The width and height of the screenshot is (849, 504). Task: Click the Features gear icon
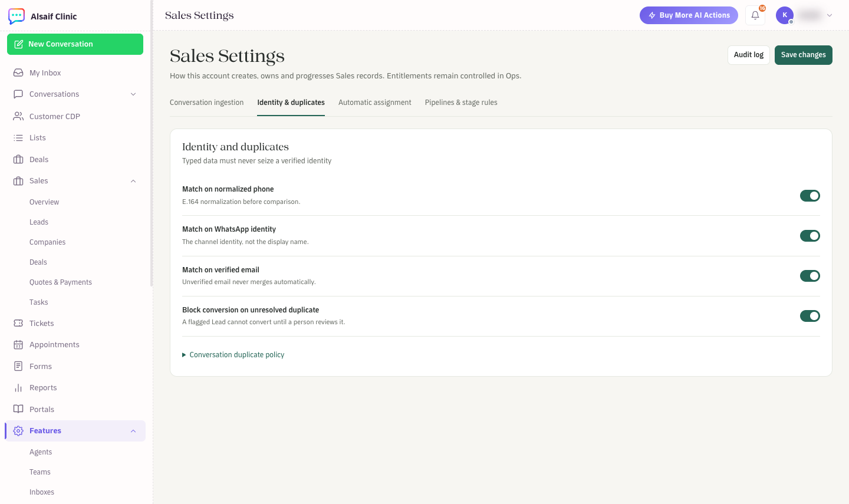point(18,431)
